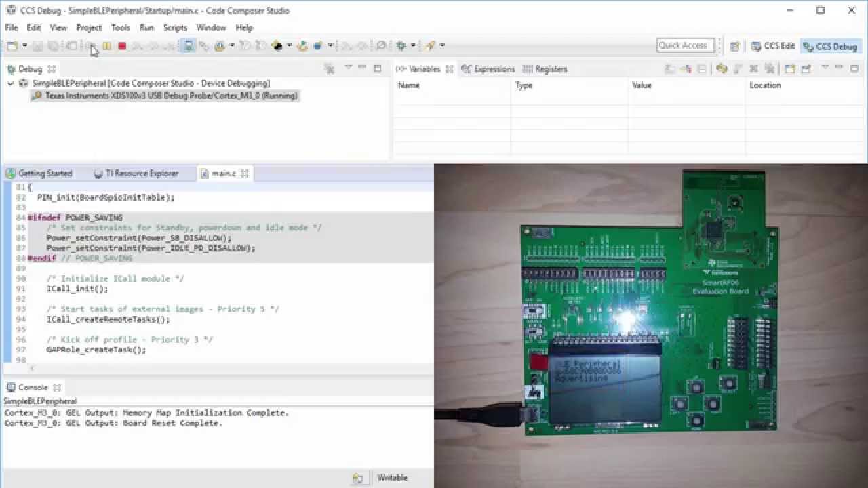Click the Writable status bar entry
The image size is (868, 488).
[x=392, y=478]
